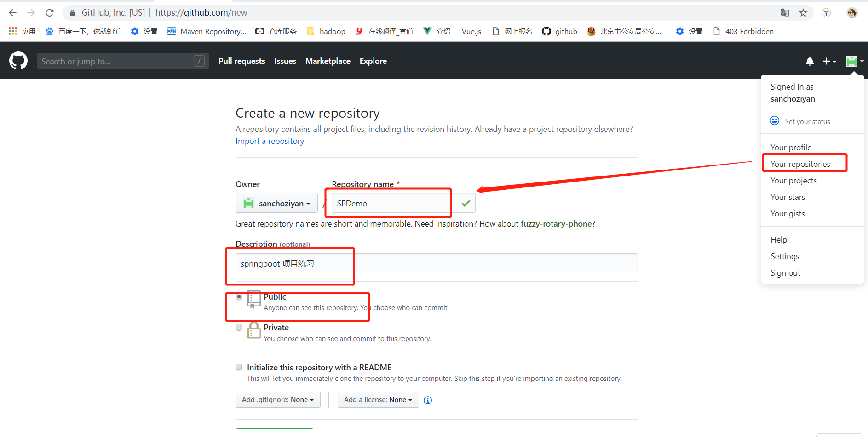Click the info icon beside Add a license
Image resolution: width=868 pixels, height=437 pixels.
(x=427, y=400)
